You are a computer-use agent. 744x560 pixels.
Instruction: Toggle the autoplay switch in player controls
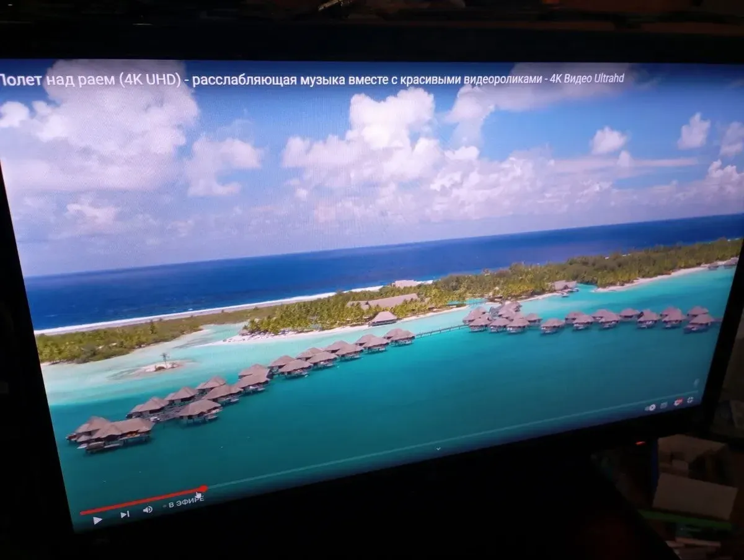tap(651, 408)
